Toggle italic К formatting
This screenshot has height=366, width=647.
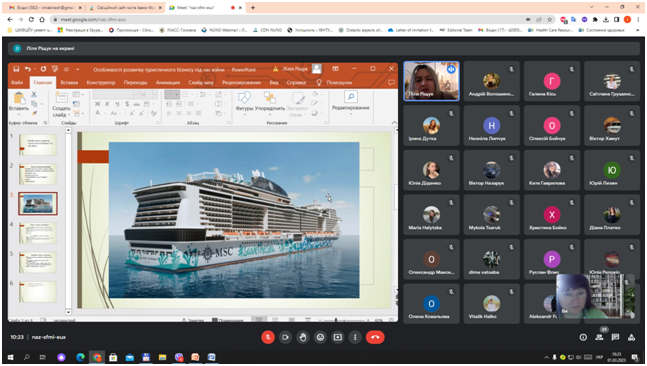pyautogui.click(x=107, y=104)
